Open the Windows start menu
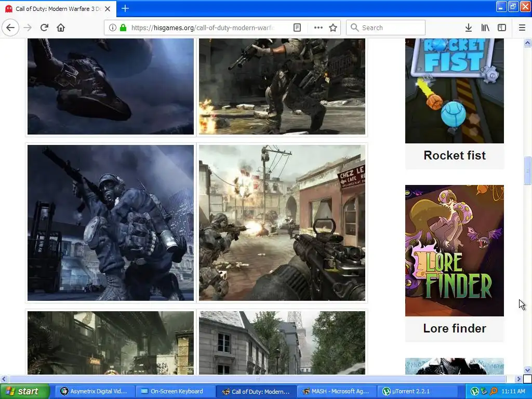The height and width of the screenshot is (399, 532). (24, 391)
